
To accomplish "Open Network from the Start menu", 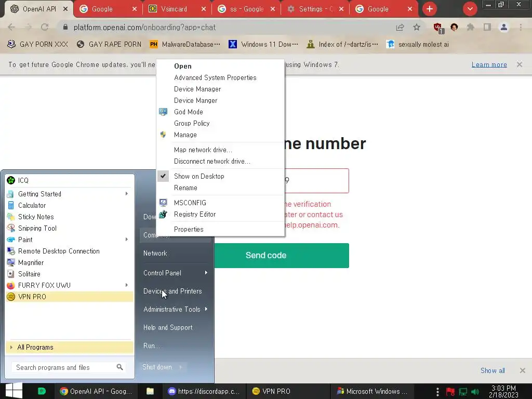I will (155, 253).
